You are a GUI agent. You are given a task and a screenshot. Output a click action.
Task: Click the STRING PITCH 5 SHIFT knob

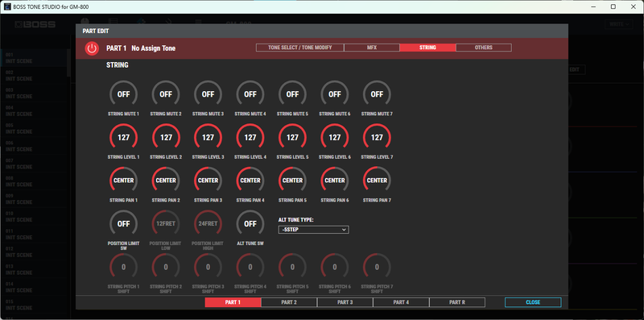292,267
